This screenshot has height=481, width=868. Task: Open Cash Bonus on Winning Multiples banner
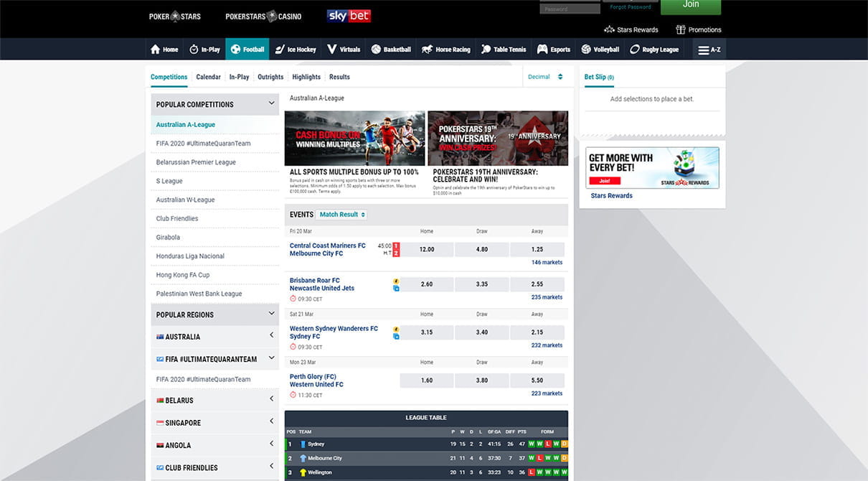(x=354, y=139)
